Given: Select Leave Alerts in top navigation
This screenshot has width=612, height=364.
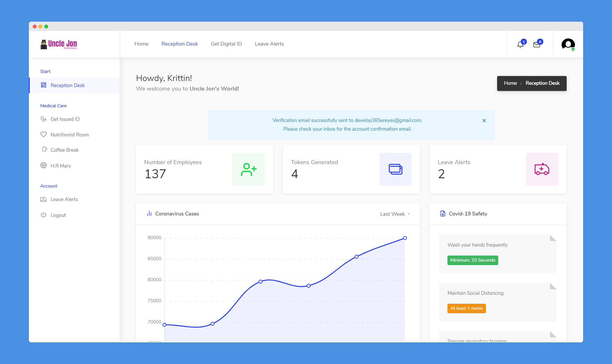Looking at the screenshot, I should point(269,44).
